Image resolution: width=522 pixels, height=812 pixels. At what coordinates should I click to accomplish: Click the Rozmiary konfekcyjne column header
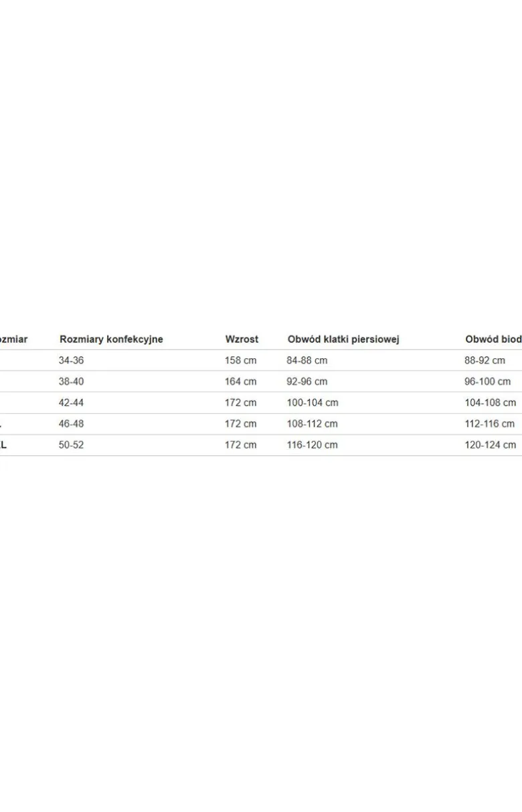111,339
